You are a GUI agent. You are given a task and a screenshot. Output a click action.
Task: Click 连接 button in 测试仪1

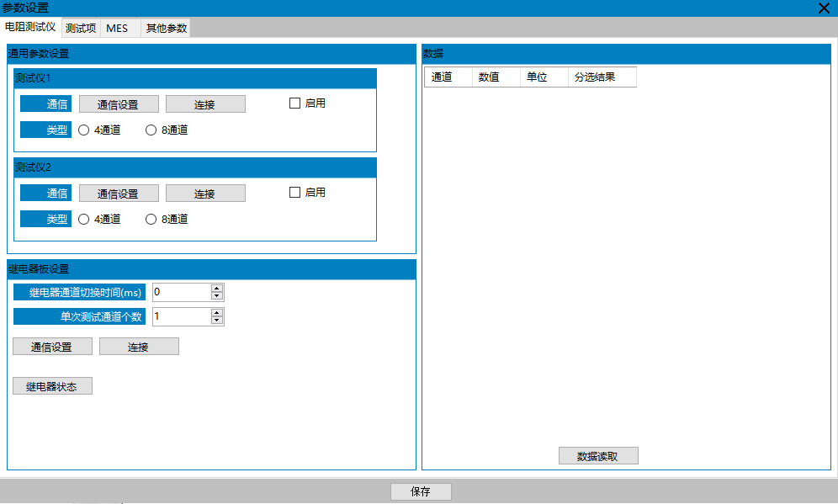tap(205, 104)
